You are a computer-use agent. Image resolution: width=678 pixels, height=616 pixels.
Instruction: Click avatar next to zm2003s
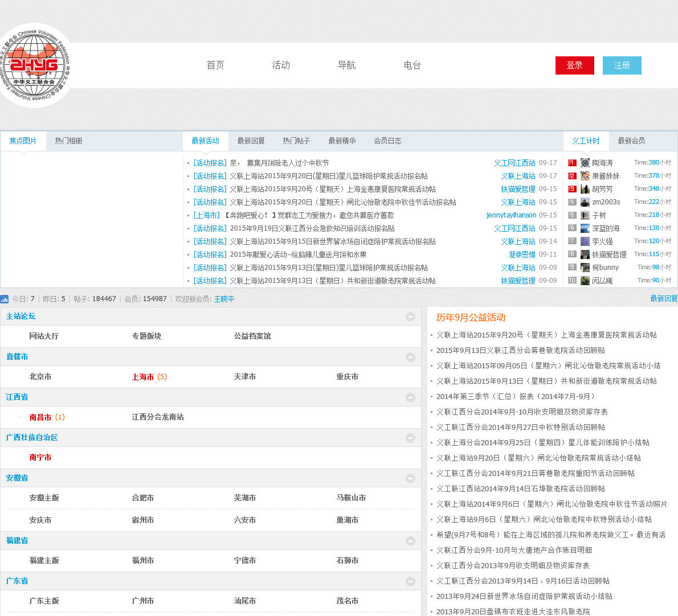click(585, 202)
